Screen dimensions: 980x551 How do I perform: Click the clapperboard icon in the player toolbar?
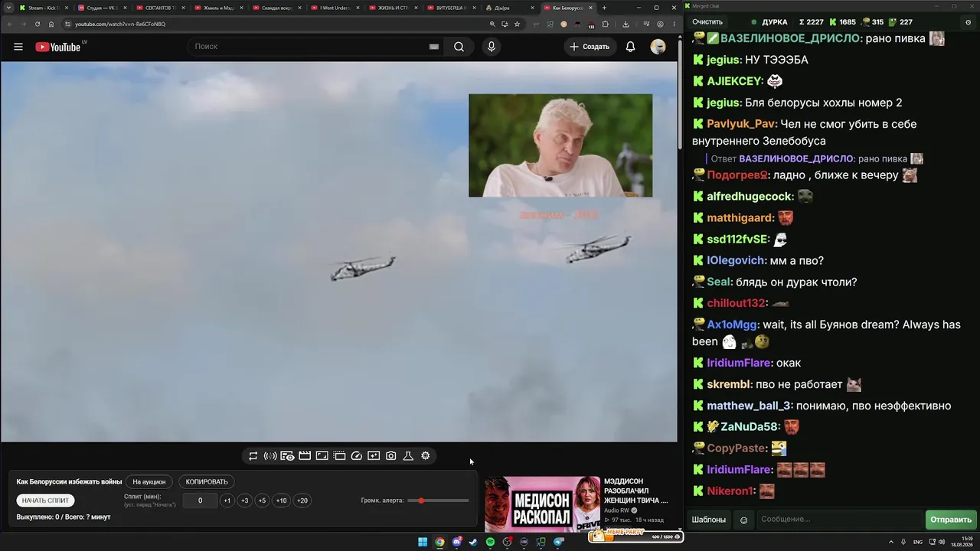pyautogui.click(x=305, y=456)
